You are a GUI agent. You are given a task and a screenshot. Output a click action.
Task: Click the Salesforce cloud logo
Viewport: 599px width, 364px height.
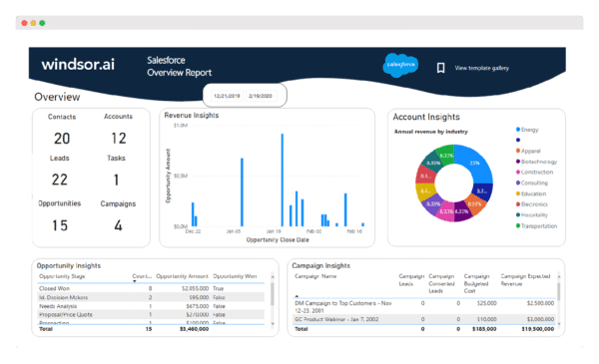click(400, 65)
